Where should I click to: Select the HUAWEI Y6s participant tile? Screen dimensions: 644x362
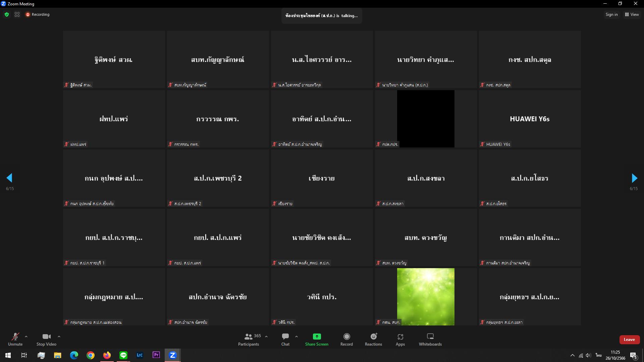pyautogui.click(x=530, y=119)
